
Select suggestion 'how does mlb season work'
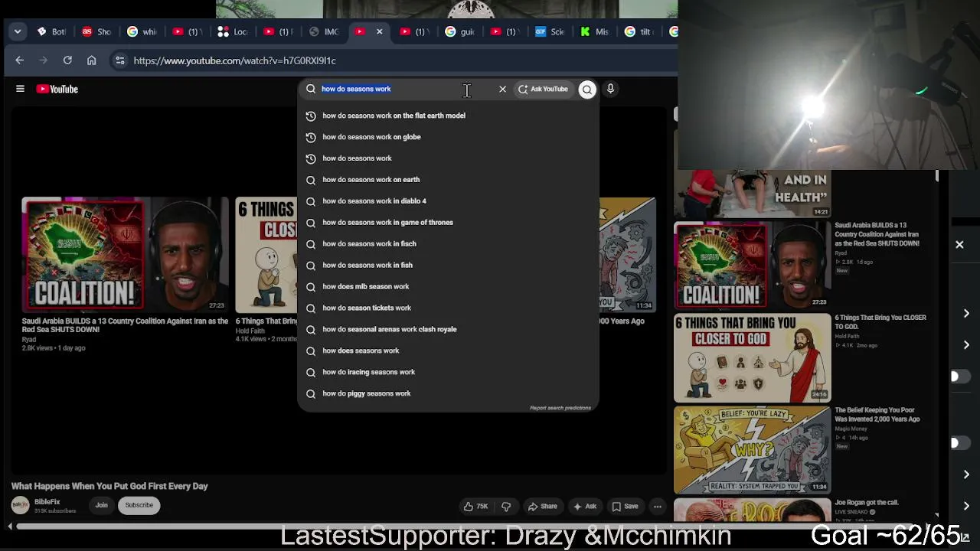pyautogui.click(x=448, y=287)
